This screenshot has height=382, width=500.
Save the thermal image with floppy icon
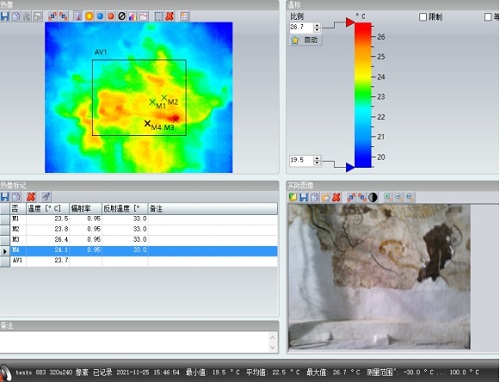coord(5,16)
